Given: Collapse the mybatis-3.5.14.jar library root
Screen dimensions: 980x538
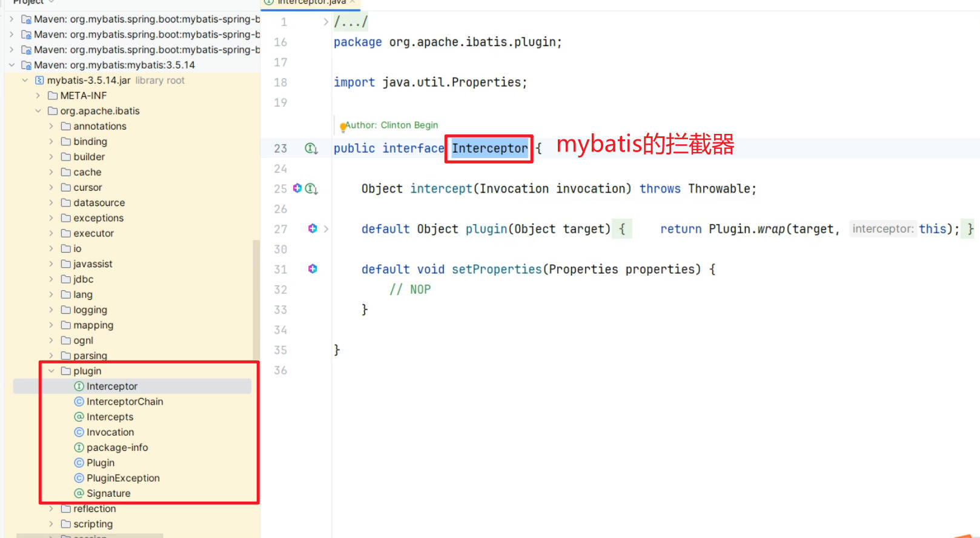Looking at the screenshot, I should point(25,81).
